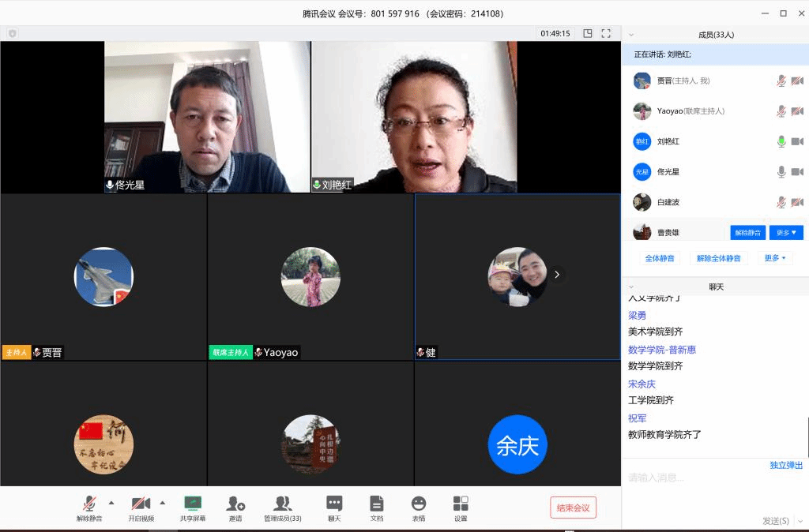Toggle Yaoyao's microphone in member list
Viewport: 809px width, 532px height.
pyautogui.click(x=781, y=111)
